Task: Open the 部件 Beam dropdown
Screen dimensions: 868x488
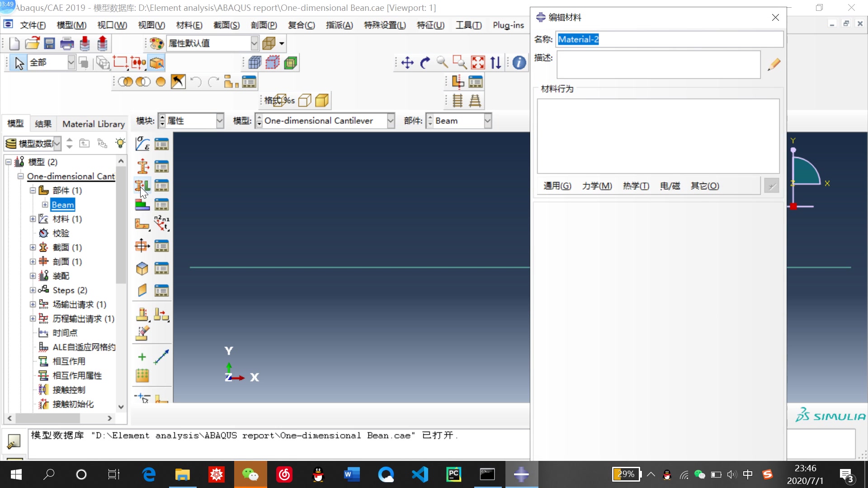Action: [x=487, y=121]
